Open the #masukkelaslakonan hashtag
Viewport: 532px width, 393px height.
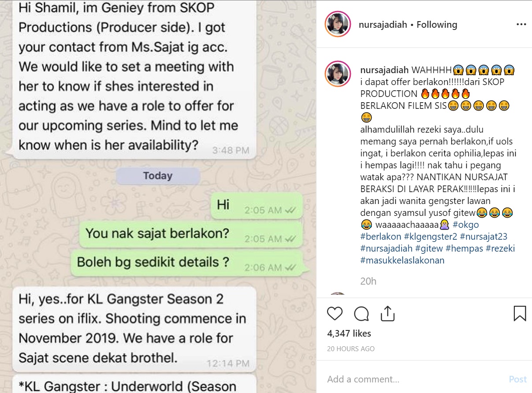[402, 260]
